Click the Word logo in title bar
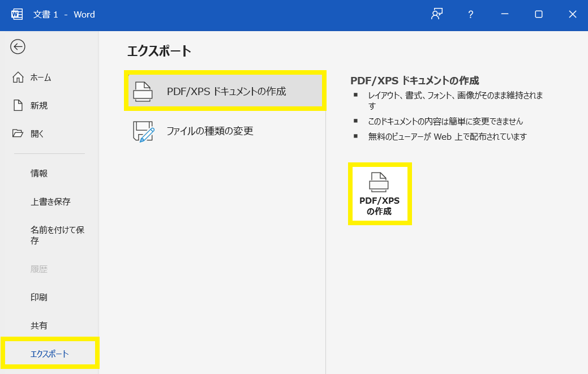The image size is (588, 374). pos(17,15)
